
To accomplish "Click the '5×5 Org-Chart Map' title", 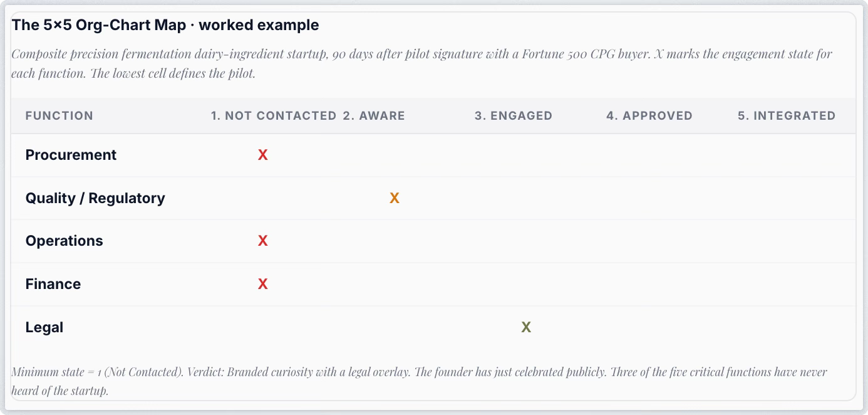I will pyautogui.click(x=165, y=25).
